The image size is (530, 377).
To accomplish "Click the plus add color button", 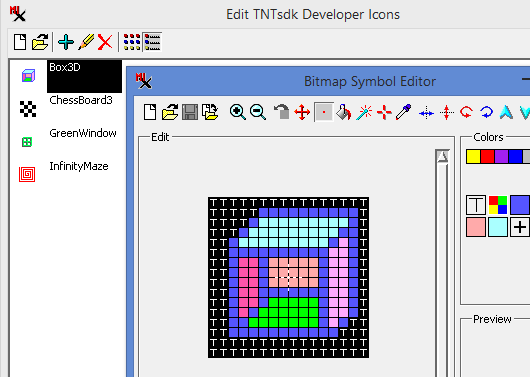I will [x=520, y=227].
